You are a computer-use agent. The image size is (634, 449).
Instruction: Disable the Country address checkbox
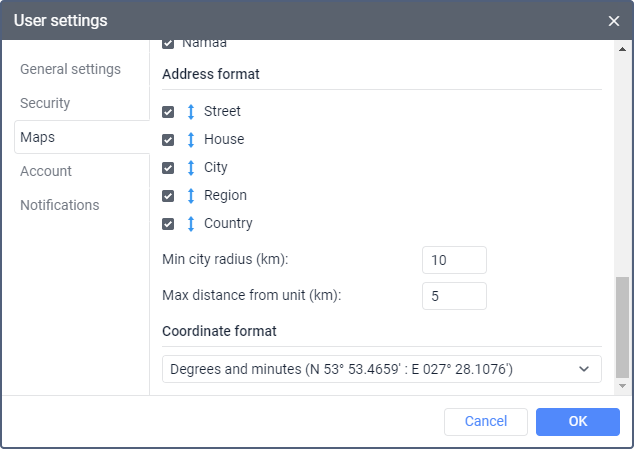pos(168,224)
